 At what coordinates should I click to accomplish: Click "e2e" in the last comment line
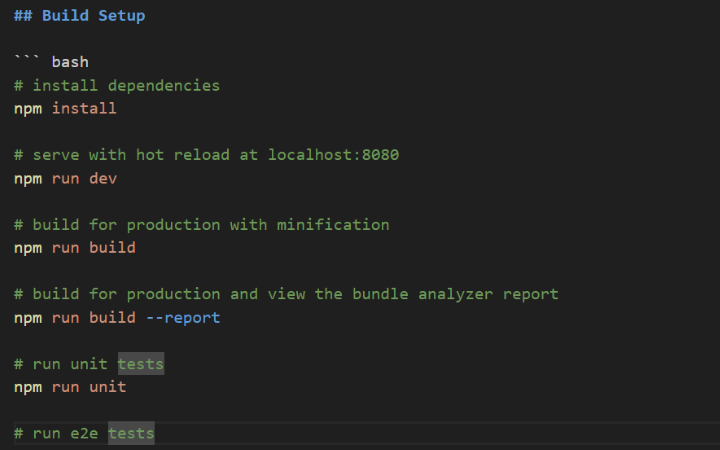click(84, 433)
